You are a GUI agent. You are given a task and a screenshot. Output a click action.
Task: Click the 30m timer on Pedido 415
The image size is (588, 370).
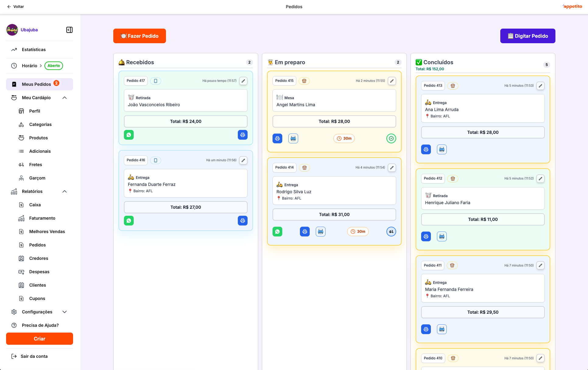[344, 138]
